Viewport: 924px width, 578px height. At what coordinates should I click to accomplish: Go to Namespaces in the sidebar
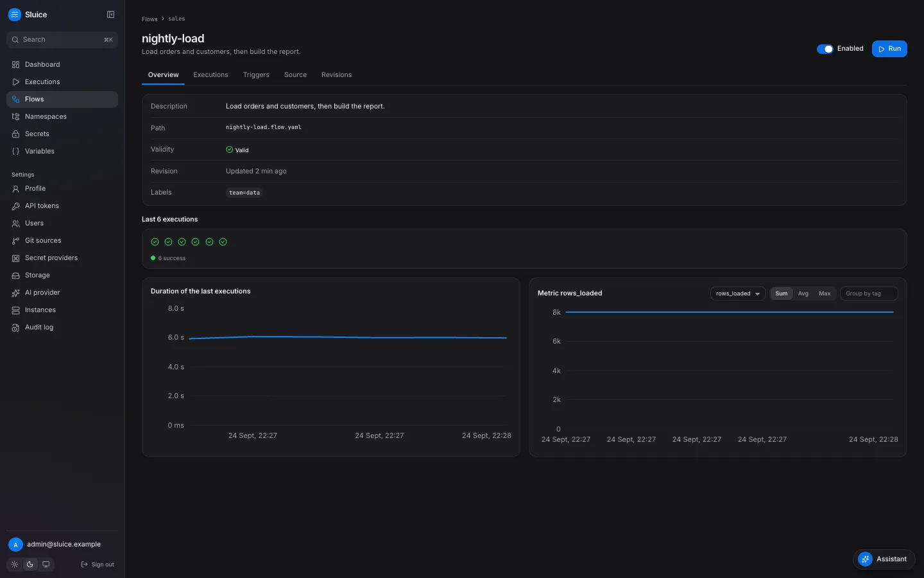pyautogui.click(x=62, y=116)
